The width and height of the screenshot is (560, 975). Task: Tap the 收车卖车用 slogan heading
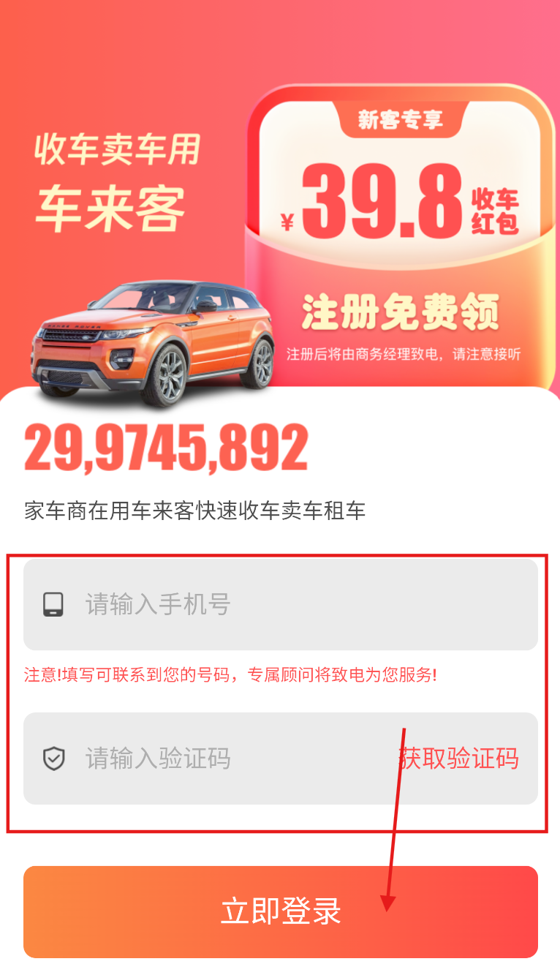[x=117, y=149]
